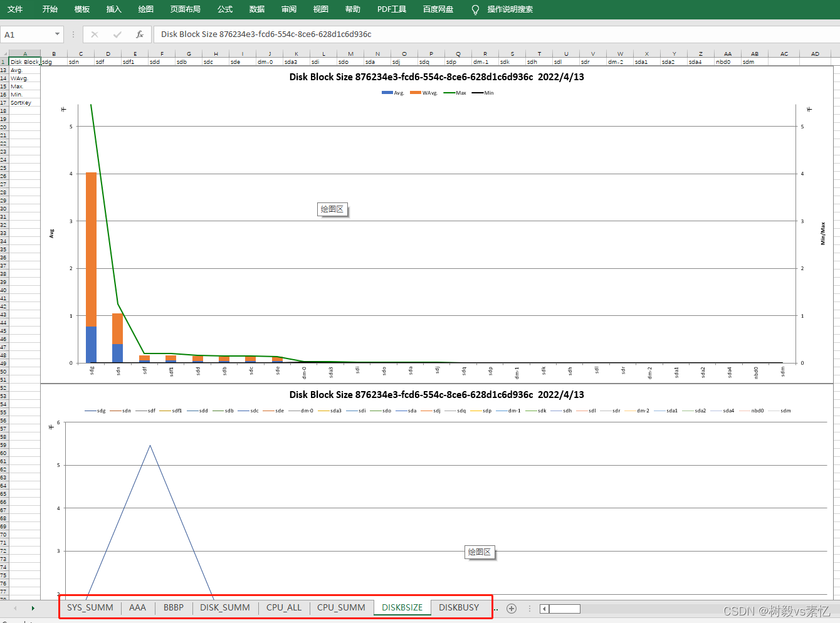Click the black Min legend entry
840x623 pixels.
coord(483,93)
